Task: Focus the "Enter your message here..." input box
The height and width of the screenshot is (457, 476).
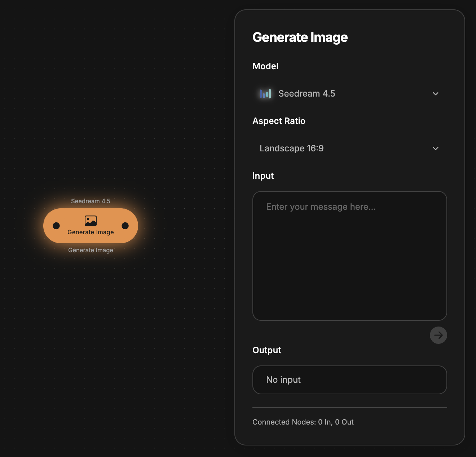Action: tap(349, 256)
